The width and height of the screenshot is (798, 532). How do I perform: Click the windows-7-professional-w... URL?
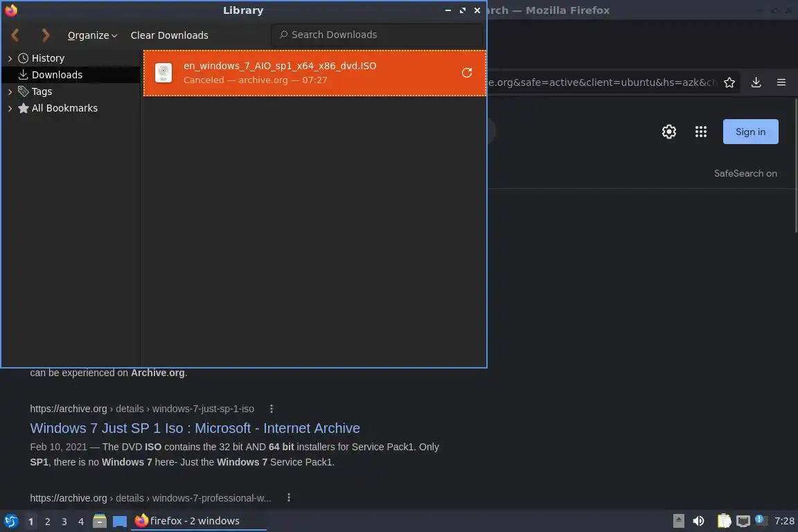pyautogui.click(x=150, y=498)
